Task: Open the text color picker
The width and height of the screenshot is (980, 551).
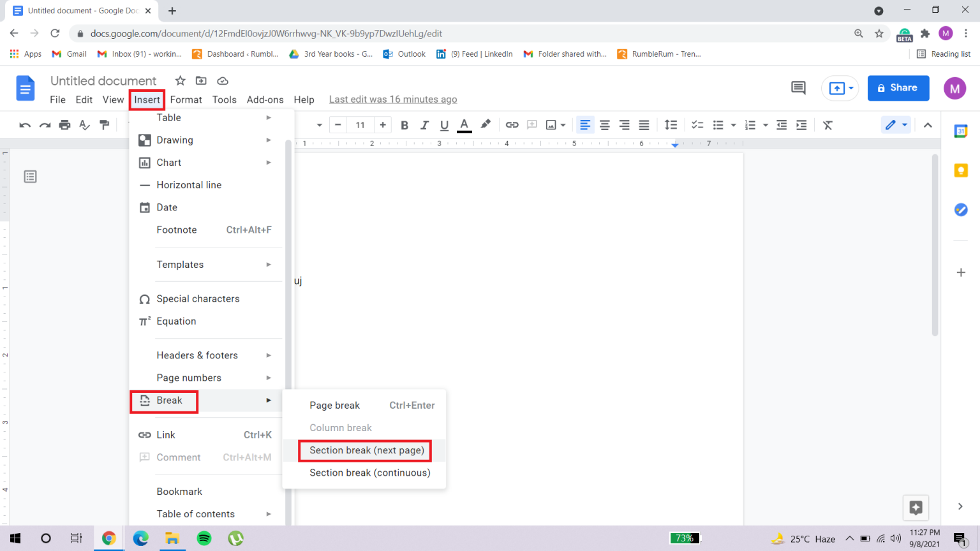Action: point(464,124)
